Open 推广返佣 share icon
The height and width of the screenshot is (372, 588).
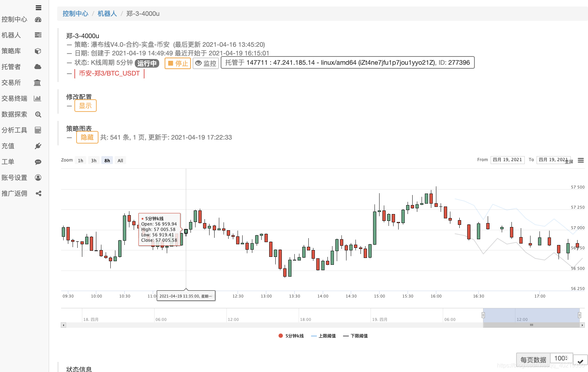coord(38,194)
